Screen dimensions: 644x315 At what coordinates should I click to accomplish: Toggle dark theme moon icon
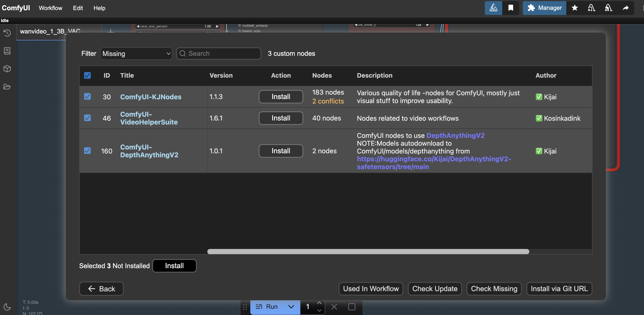7,307
